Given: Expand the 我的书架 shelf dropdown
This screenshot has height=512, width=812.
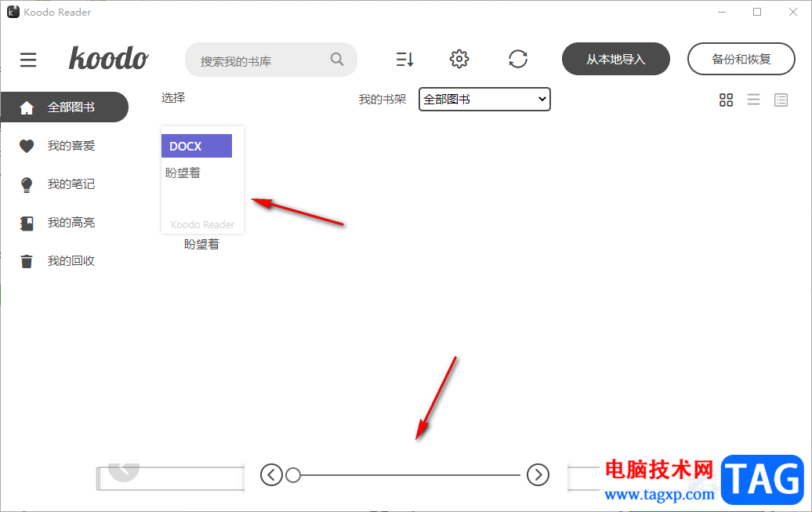Looking at the screenshot, I should click(484, 99).
